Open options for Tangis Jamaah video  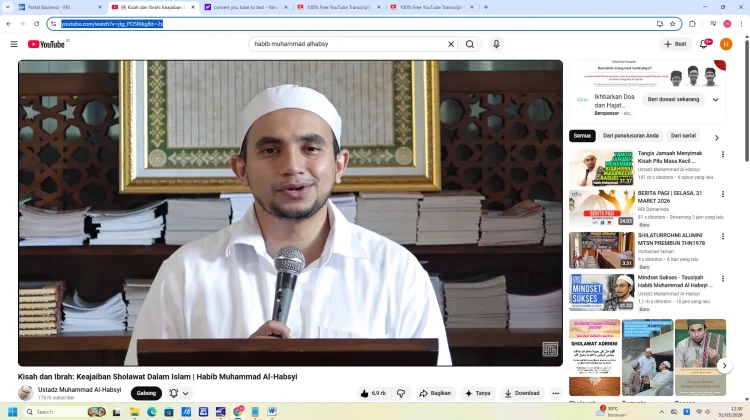tap(723, 155)
